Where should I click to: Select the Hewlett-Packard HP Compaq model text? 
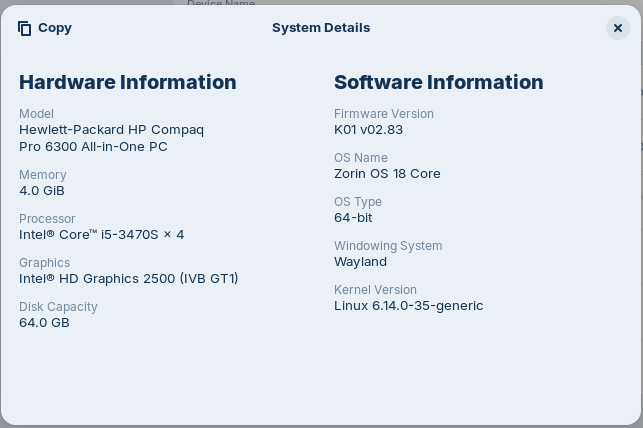tap(112, 138)
